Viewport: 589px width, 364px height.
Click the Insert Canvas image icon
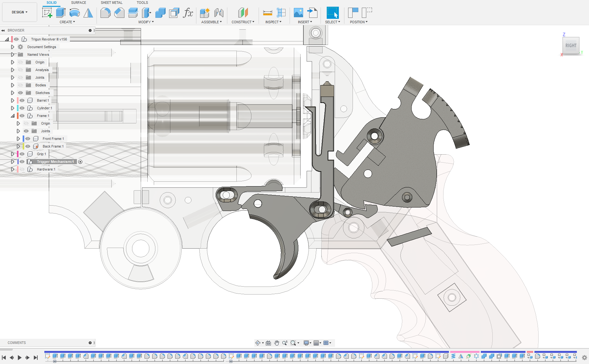pos(298,13)
